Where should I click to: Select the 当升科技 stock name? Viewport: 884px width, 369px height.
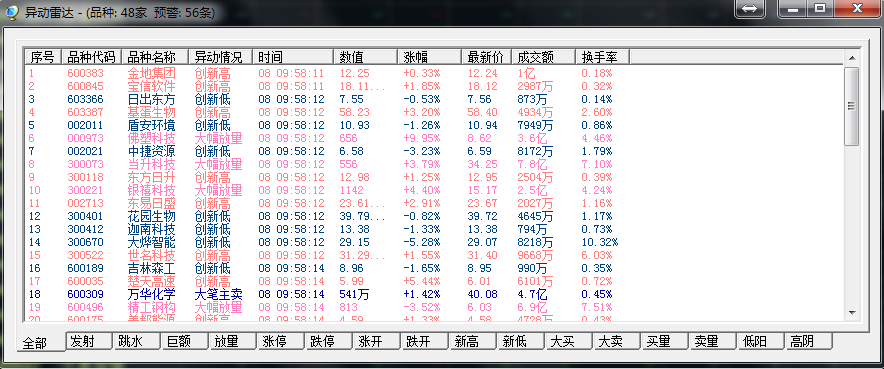coord(152,164)
